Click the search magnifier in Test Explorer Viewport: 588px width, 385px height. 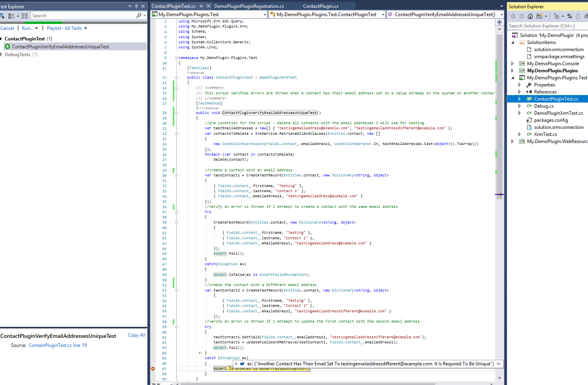tap(139, 16)
